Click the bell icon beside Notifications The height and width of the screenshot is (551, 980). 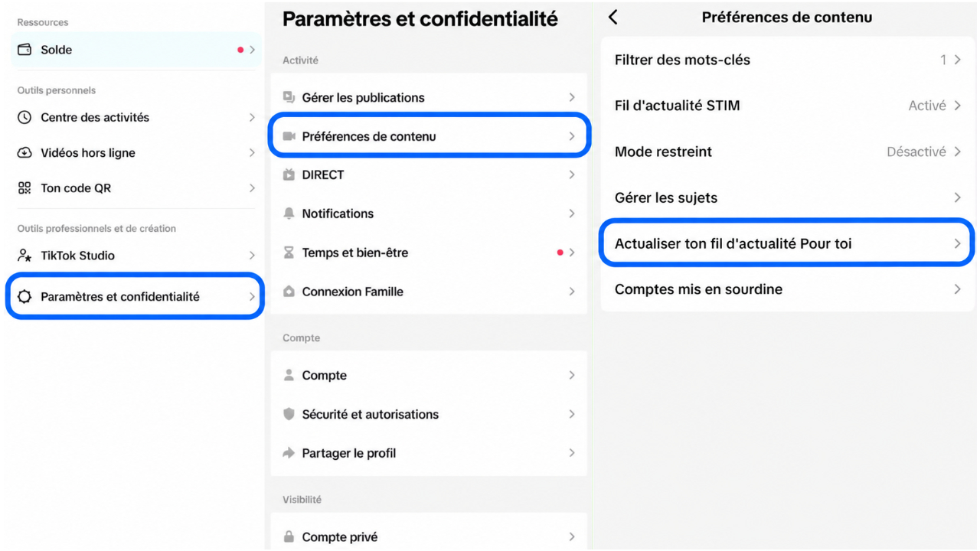[x=289, y=214]
